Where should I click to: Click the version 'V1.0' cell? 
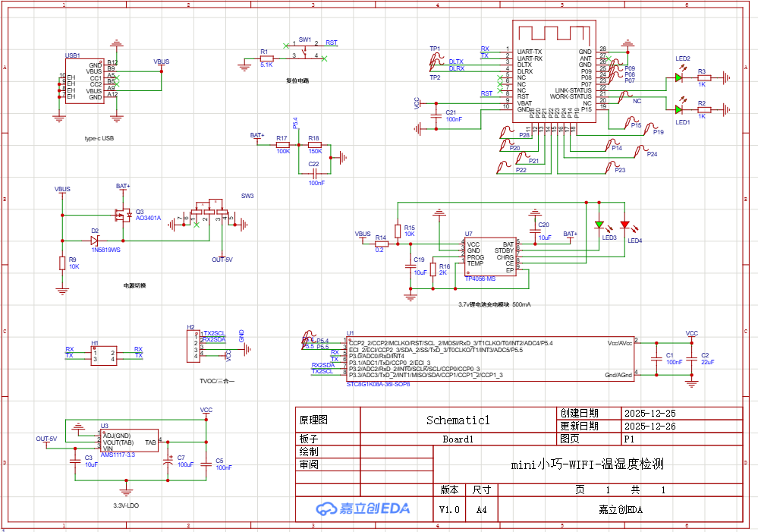coord(449,510)
